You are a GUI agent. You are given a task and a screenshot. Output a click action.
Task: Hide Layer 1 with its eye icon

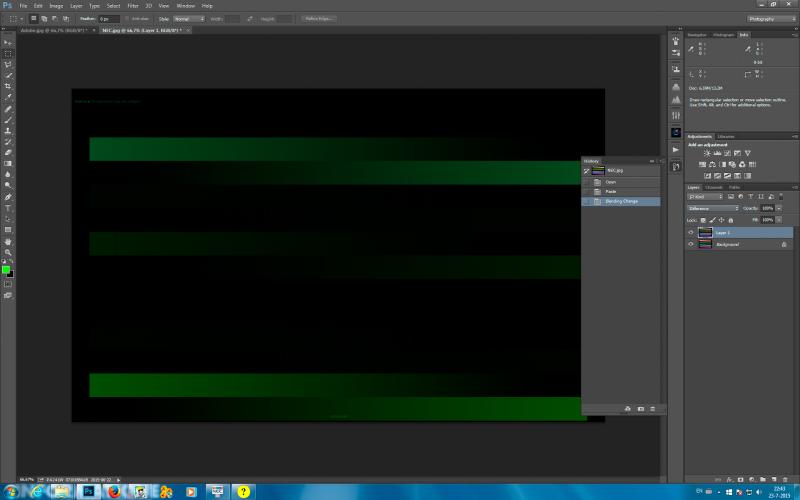[691, 233]
